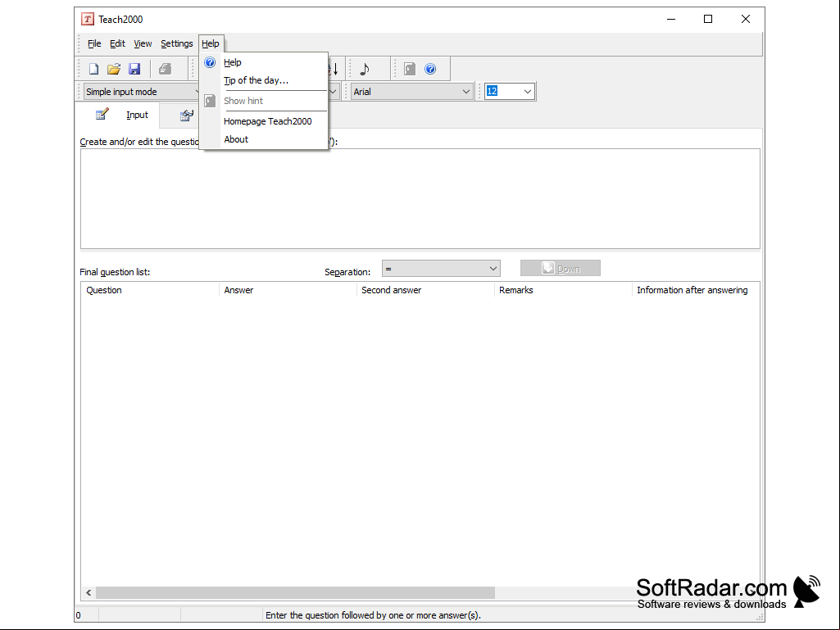This screenshot has width=840, height=630.
Task: Minimize the Teach2000 window
Action: point(671,20)
